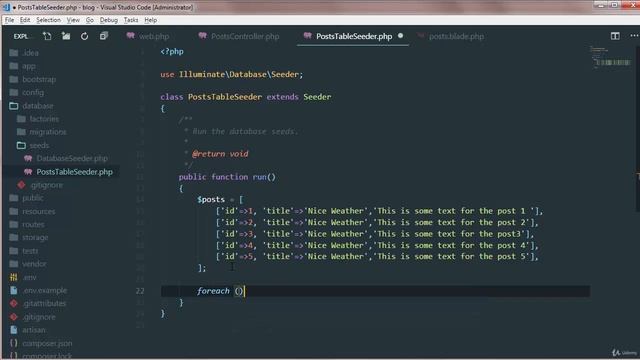Open the artisan file
Image resolution: width=640 pixels, height=360 pixels.
click(34, 330)
